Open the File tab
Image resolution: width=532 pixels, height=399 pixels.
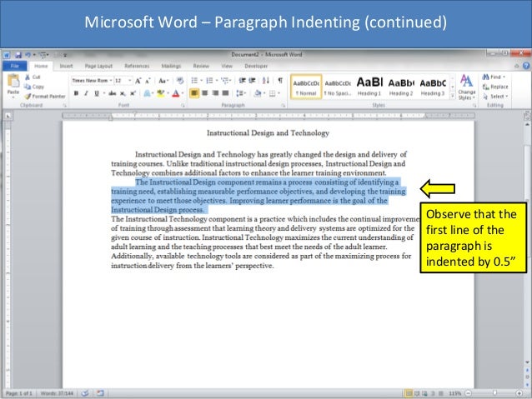[x=14, y=66]
